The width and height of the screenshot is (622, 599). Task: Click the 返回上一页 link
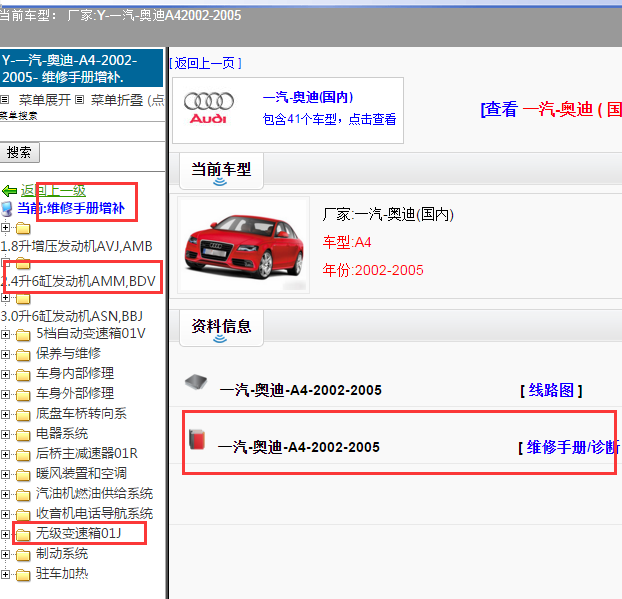pos(205,63)
